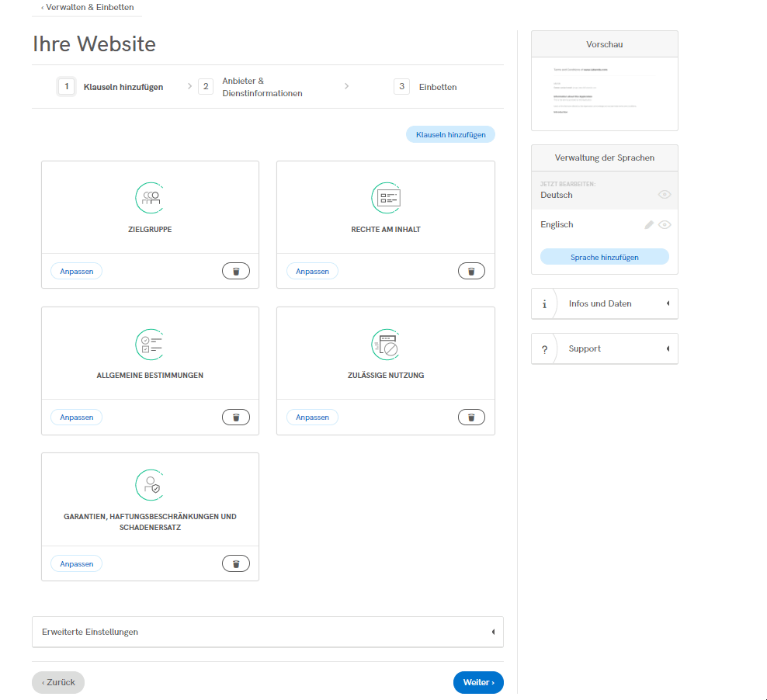Image resolution: width=767 pixels, height=700 pixels.
Task: Delete the Zielgruppe clause with trash icon
Action: [236, 271]
